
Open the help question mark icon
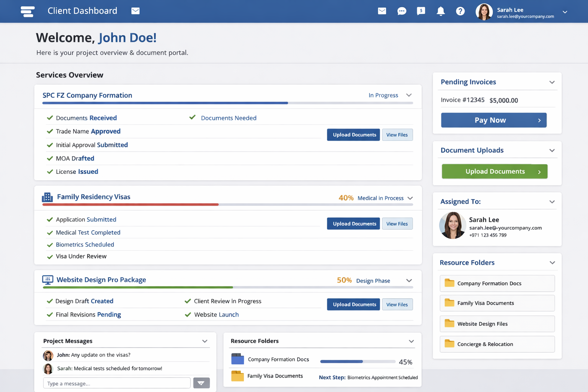click(460, 11)
